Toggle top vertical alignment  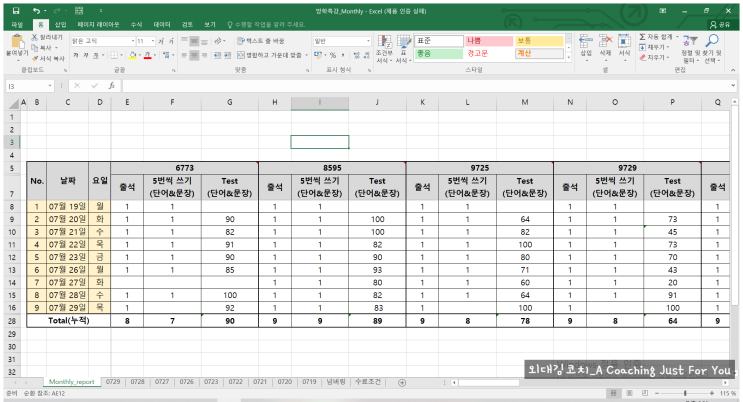[x=184, y=41]
